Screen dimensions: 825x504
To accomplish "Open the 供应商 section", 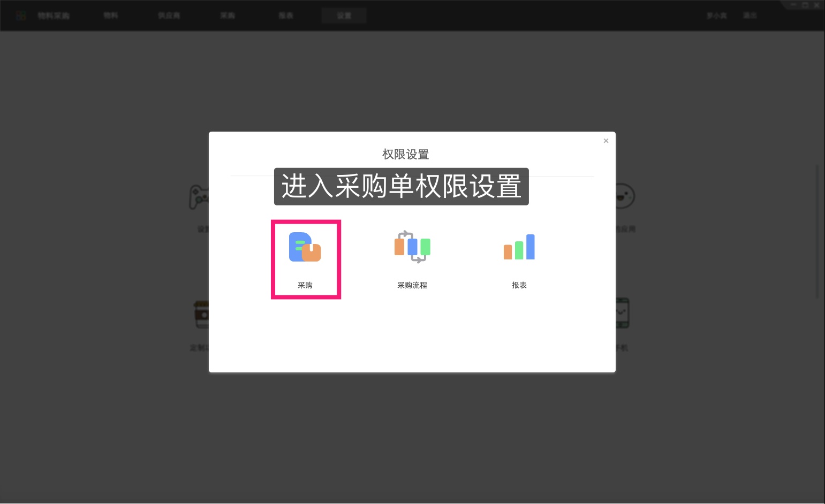I will click(169, 15).
